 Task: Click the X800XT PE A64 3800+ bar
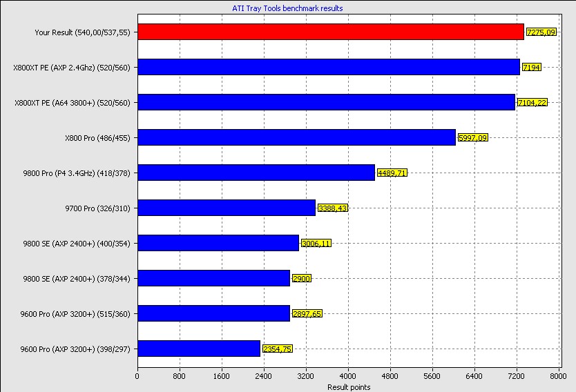click(327, 102)
